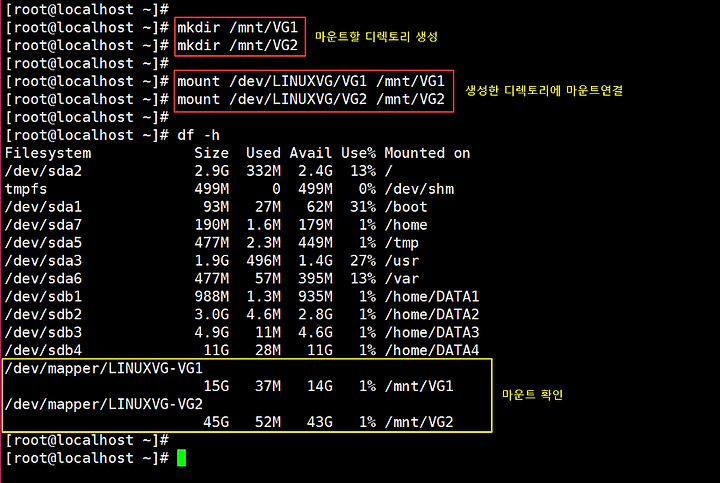Select 'mount /dev/LINUXVG/VG1 /mnt/VG1' command
Screen dimensions: 720x483
coord(311,81)
